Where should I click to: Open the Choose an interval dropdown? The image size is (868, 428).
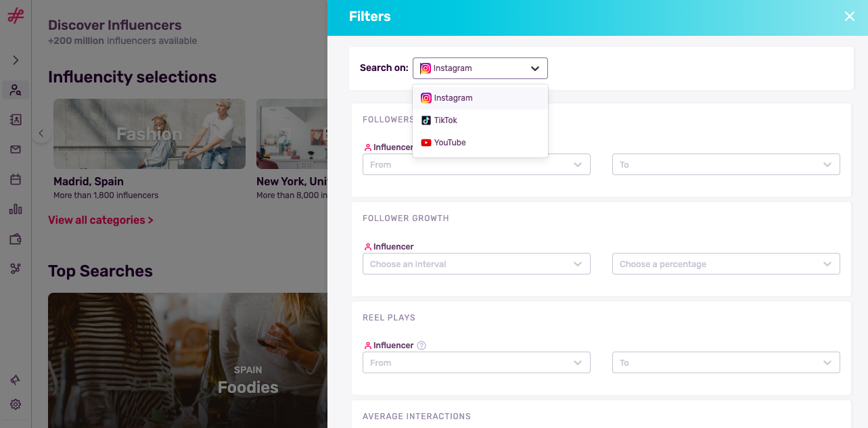tap(476, 264)
